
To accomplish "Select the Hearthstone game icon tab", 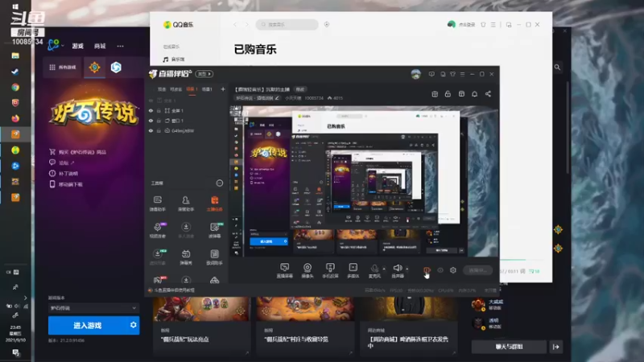I will (94, 68).
